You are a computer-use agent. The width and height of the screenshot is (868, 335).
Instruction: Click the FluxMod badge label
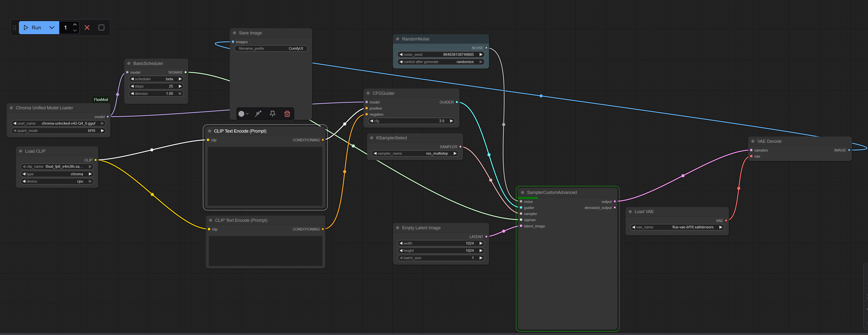coord(101,99)
